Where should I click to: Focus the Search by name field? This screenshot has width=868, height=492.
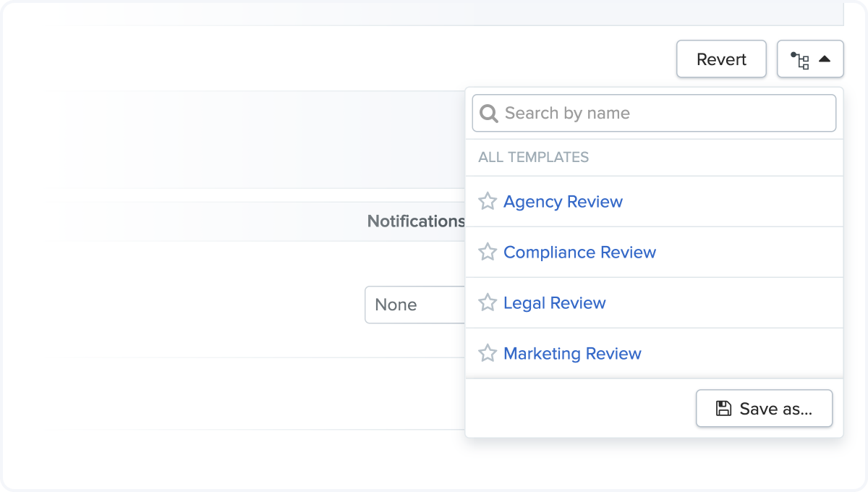(665, 114)
